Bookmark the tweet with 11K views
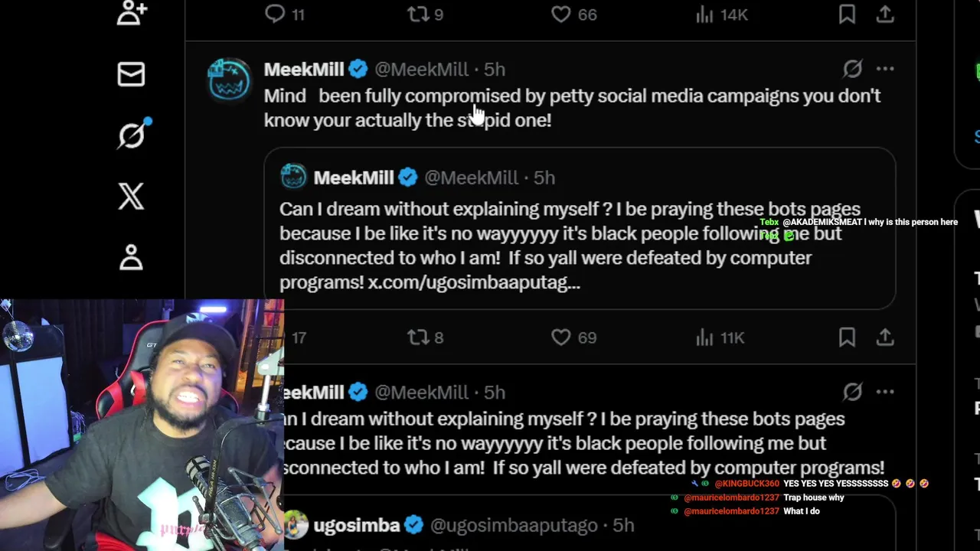This screenshot has height=551, width=980. pyautogui.click(x=847, y=337)
